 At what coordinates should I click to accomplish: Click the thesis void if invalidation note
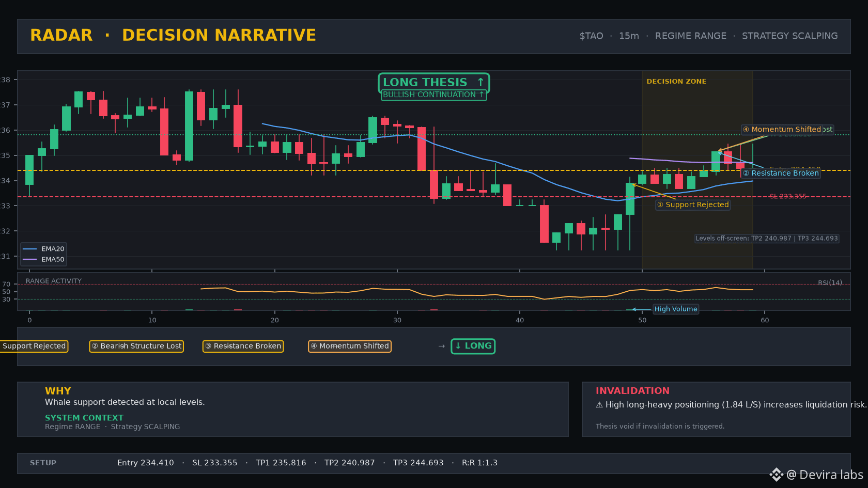click(x=660, y=427)
